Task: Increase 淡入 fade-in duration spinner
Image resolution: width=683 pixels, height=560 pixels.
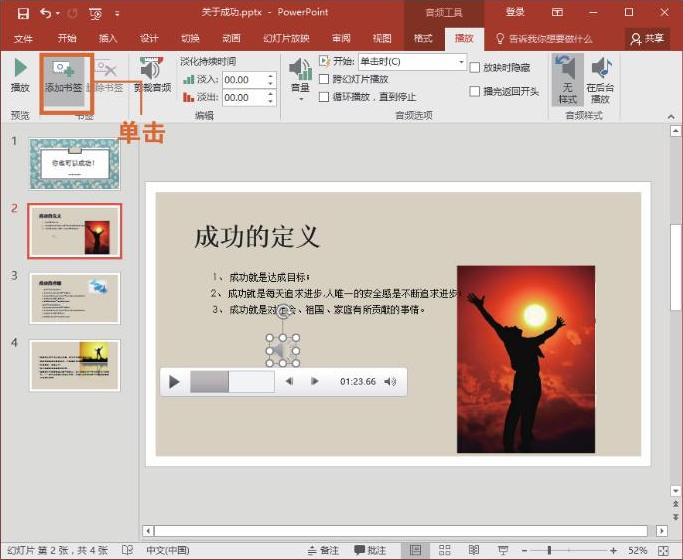Action: (270, 76)
